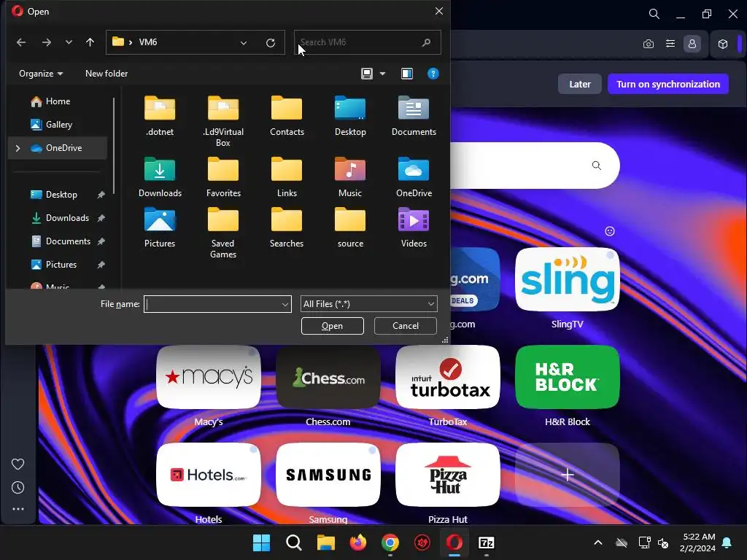Click the smiley feedback icon
747x560 pixels.
pyautogui.click(x=610, y=231)
